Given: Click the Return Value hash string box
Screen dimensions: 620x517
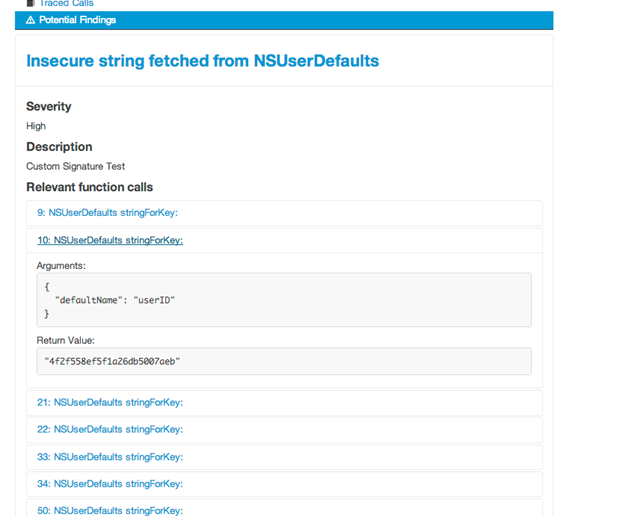Looking at the screenshot, I should 283,361.
